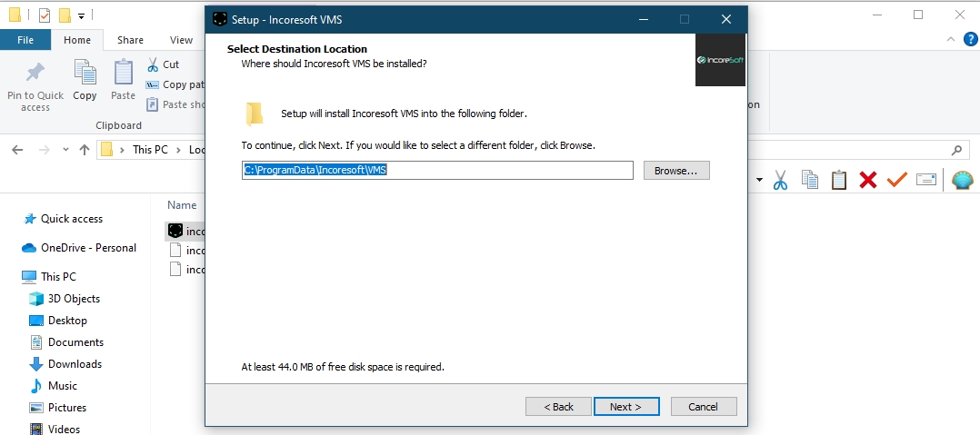Click the red X Delete icon

(x=867, y=181)
